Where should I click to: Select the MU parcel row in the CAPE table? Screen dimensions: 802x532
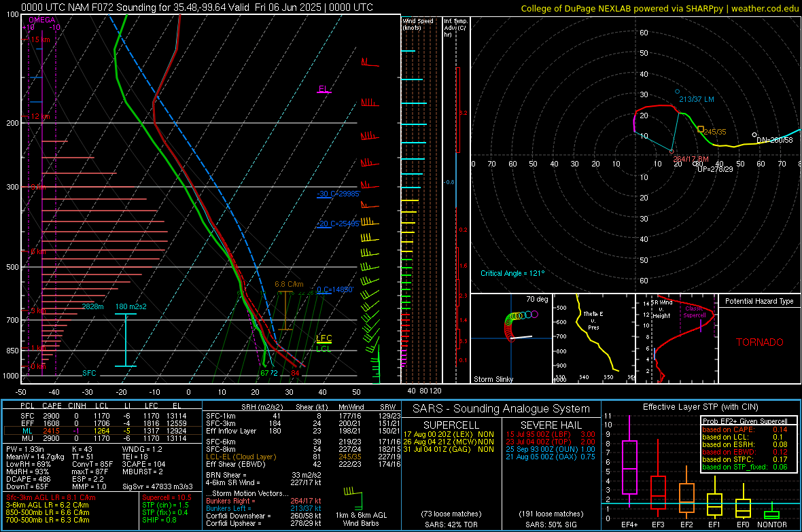click(x=103, y=438)
